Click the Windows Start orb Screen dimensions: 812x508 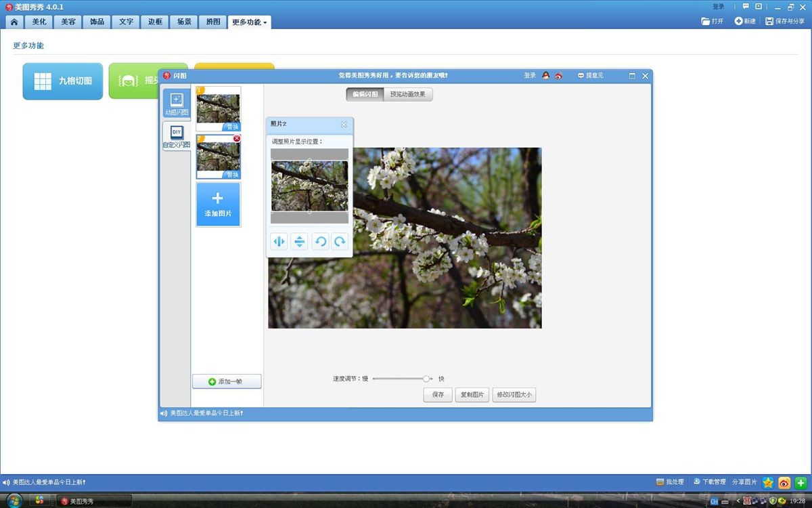tap(14, 501)
